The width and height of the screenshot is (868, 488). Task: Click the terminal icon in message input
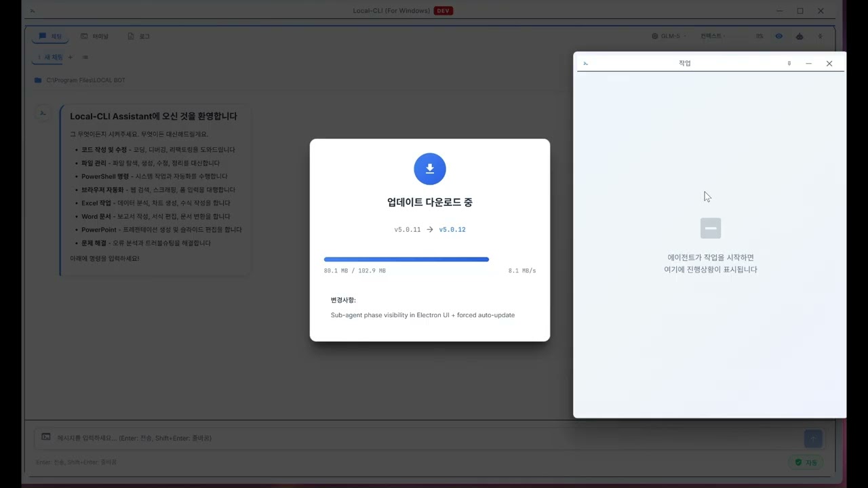[46, 437]
